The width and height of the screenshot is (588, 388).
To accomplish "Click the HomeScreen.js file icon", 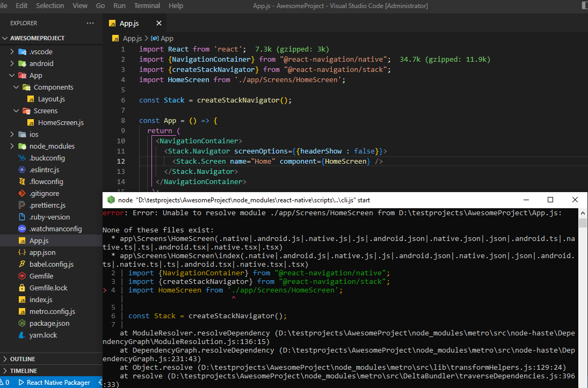I will (x=31, y=122).
